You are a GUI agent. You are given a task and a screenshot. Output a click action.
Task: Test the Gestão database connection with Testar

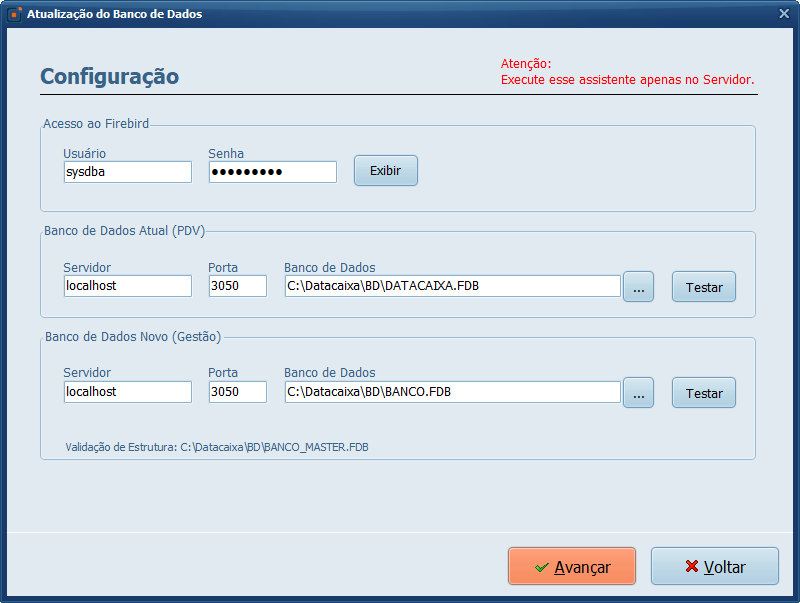pos(704,393)
